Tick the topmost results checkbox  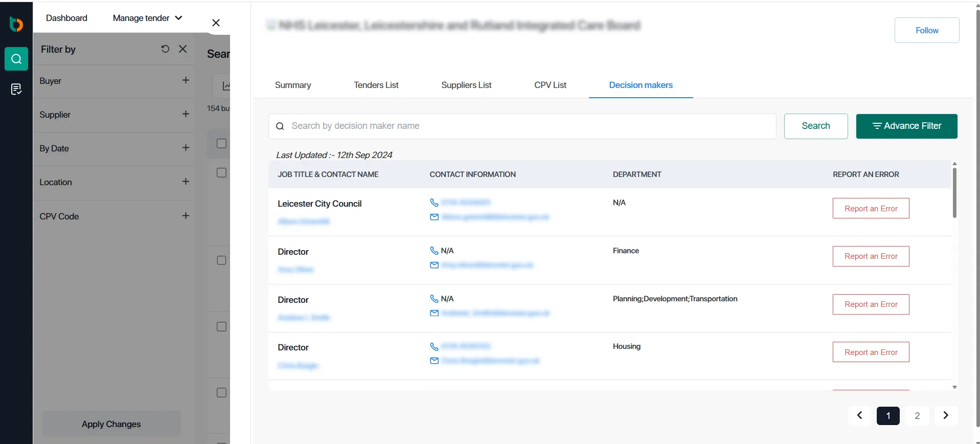click(221, 143)
